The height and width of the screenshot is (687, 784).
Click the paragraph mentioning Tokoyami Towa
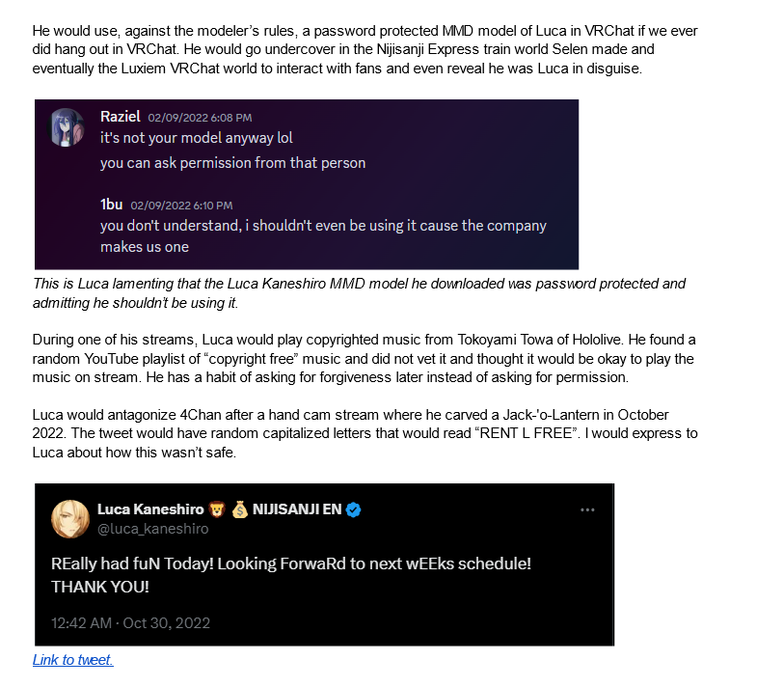point(364,358)
